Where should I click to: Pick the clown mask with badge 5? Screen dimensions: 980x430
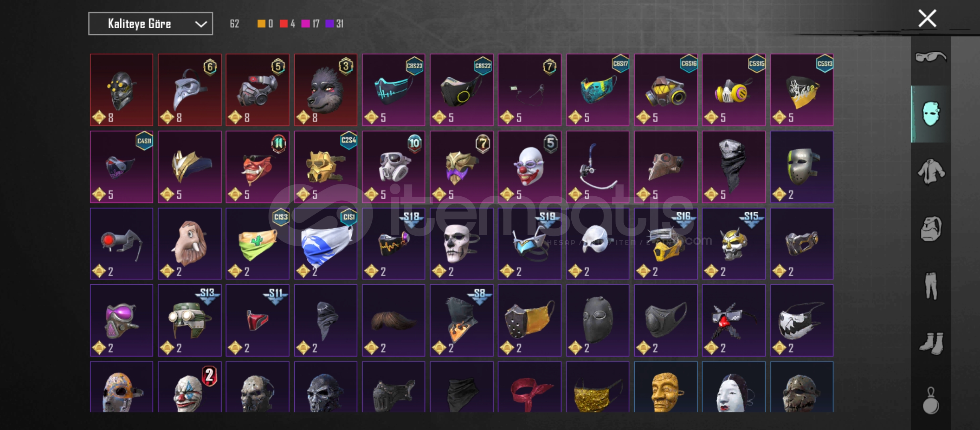point(529,167)
